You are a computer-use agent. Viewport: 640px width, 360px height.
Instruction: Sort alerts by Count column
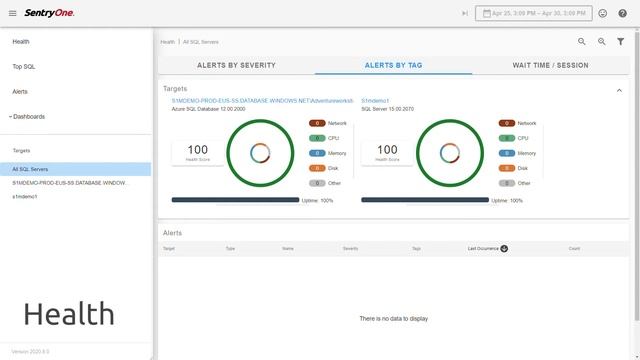point(574,249)
